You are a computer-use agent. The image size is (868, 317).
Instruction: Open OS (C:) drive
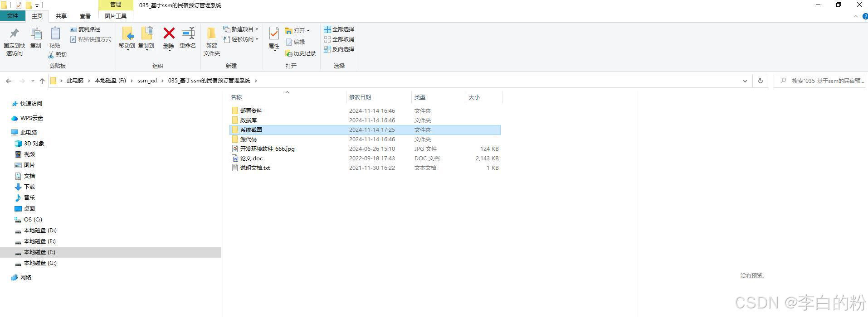click(x=29, y=220)
